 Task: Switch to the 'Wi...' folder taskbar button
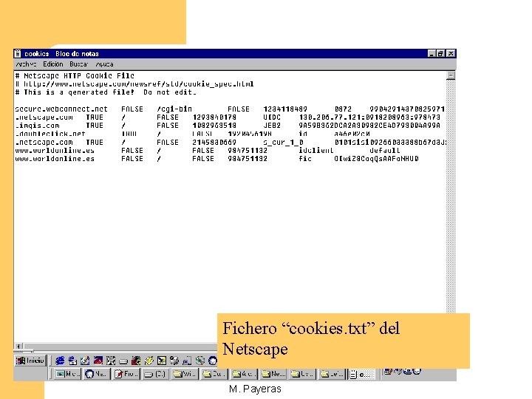pos(184,374)
